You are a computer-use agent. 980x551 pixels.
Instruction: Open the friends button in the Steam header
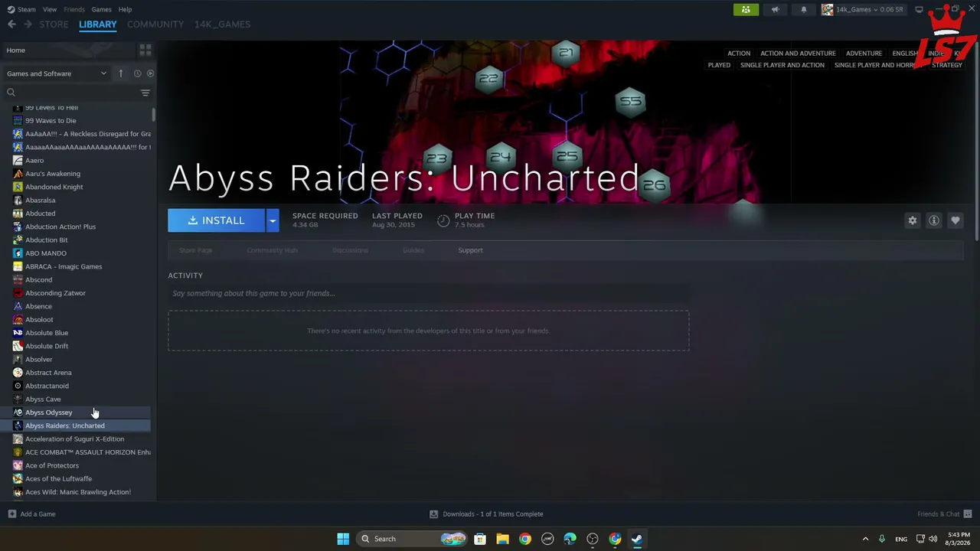pyautogui.click(x=746, y=9)
